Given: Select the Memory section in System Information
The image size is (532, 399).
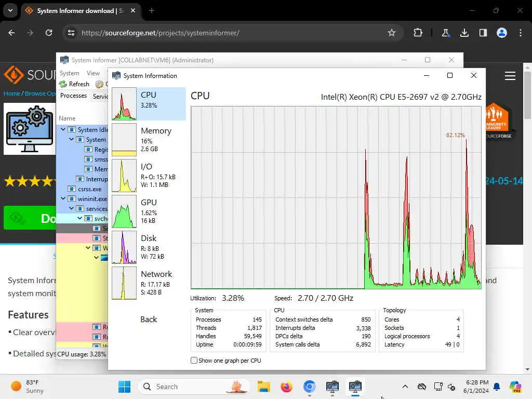Looking at the screenshot, I should pyautogui.click(x=149, y=140).
